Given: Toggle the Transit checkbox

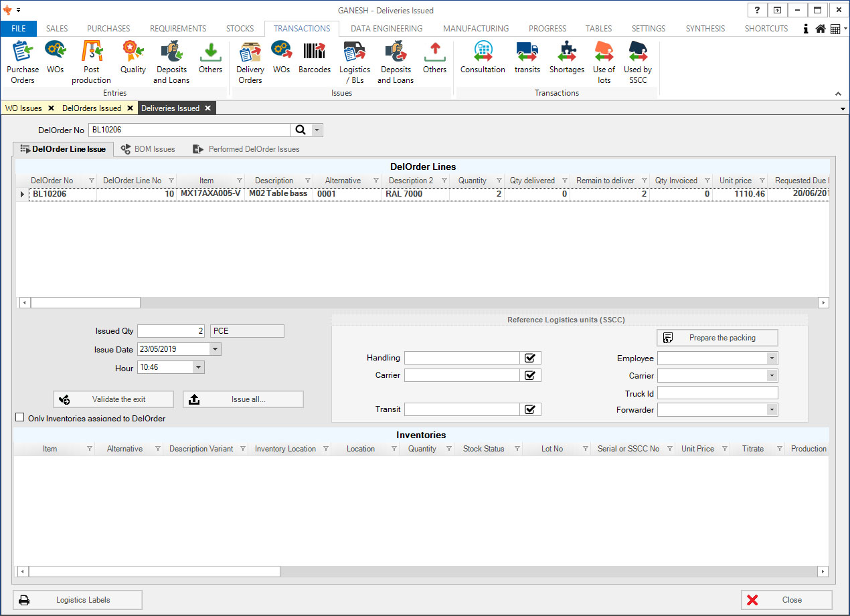Looking at the screenshot, I should click(530, 410).
